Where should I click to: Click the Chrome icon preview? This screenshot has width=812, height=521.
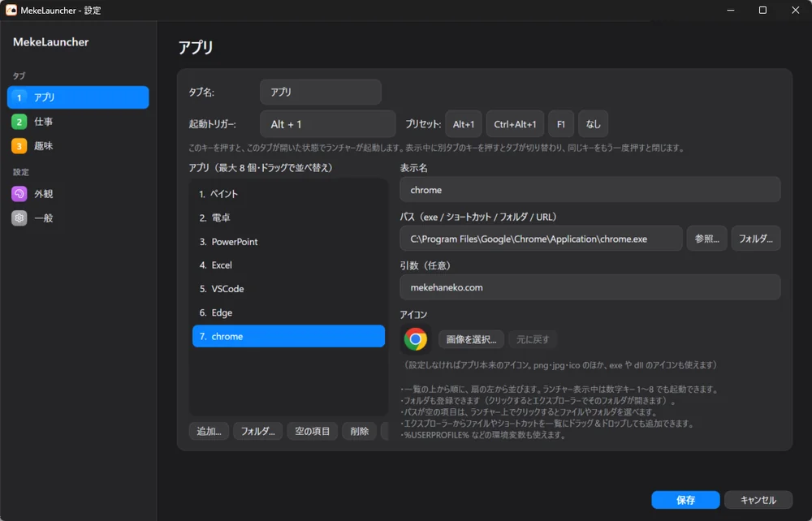(415, 339)
